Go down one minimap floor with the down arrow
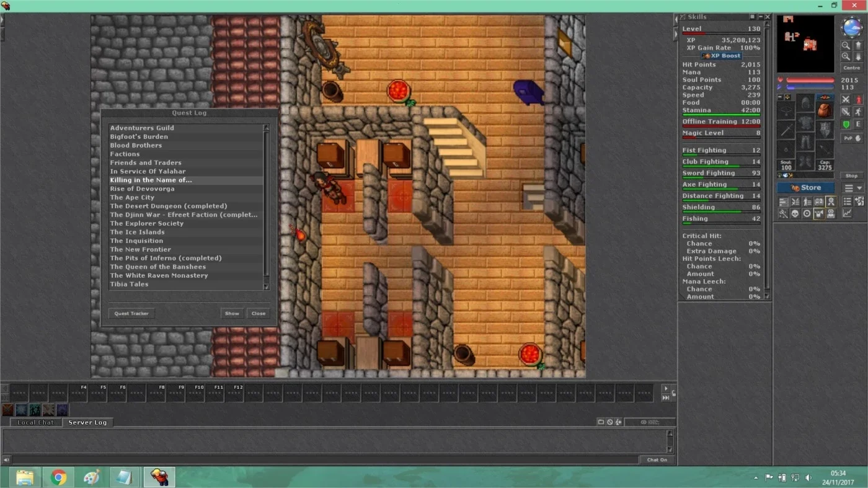 [858, 56]
